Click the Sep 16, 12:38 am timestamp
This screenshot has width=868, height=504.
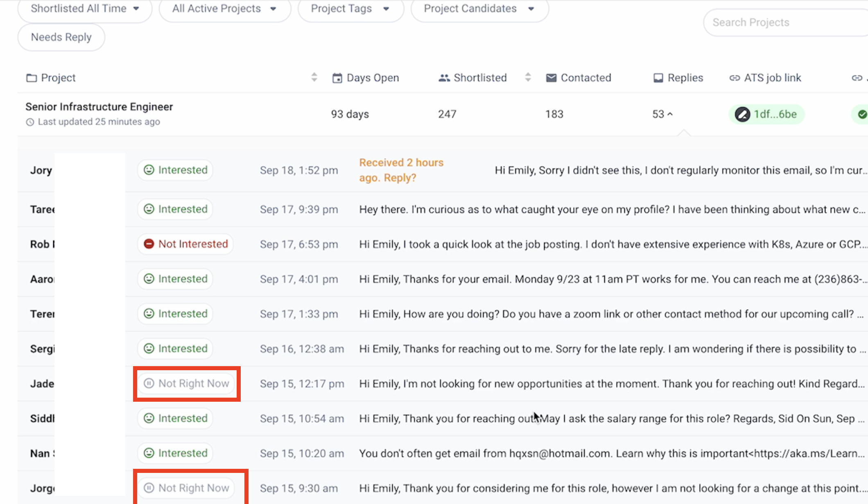coord(302,349)
